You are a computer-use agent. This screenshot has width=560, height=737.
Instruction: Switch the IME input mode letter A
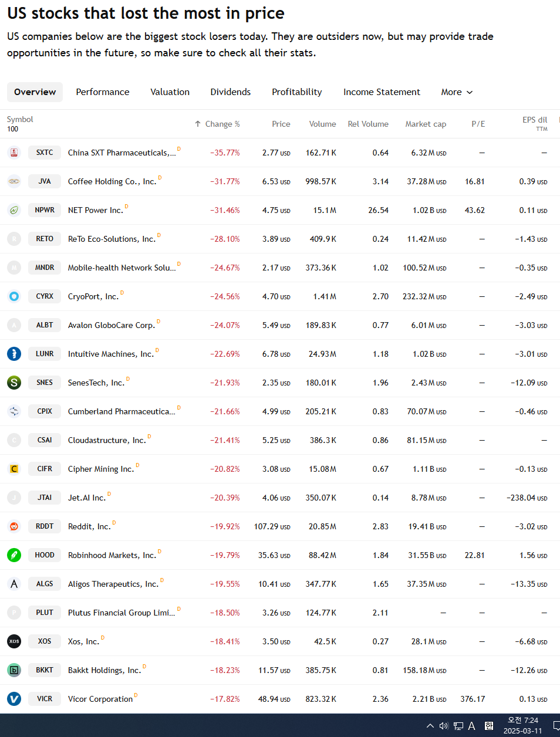point(471,726)
